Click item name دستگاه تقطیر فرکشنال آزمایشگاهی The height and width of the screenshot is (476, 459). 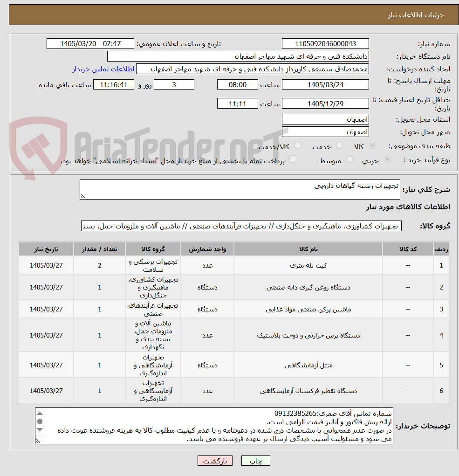tap(308, 391)
